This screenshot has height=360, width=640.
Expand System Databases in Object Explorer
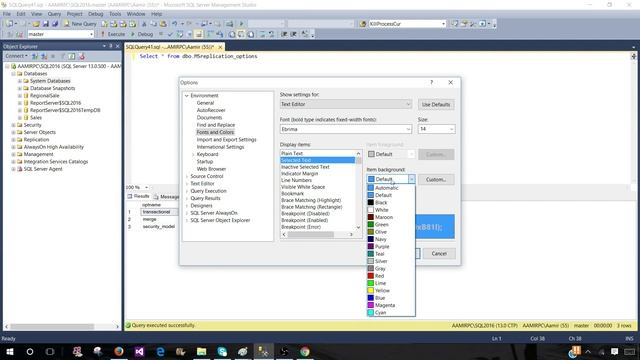coord(20,81)
